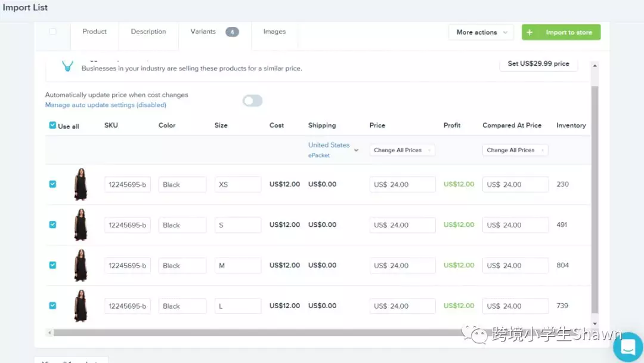The width and height of the screenshot is (644, 363).
Task: Click the Color field in XS row
Action: tap(182, 184)
